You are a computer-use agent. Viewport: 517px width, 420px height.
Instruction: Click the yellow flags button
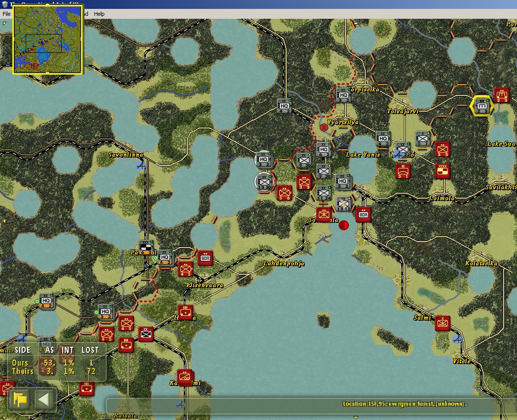pos(20,400)
